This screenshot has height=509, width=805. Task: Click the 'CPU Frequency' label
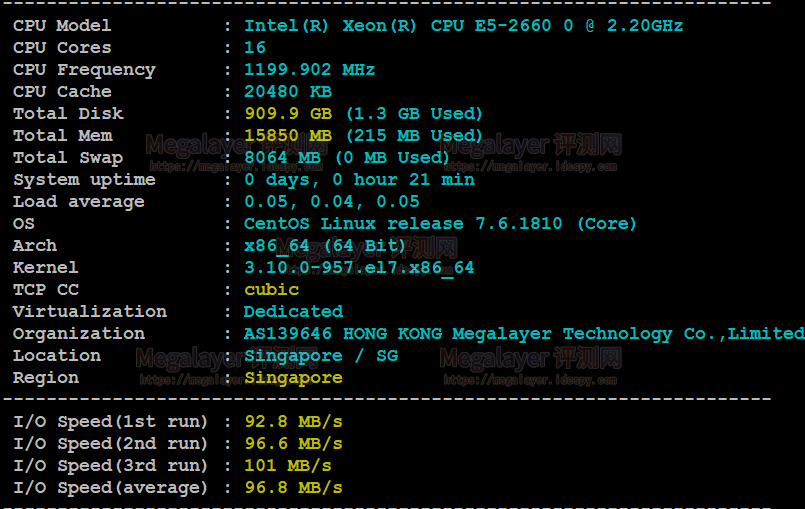click(x=84, y=70)
